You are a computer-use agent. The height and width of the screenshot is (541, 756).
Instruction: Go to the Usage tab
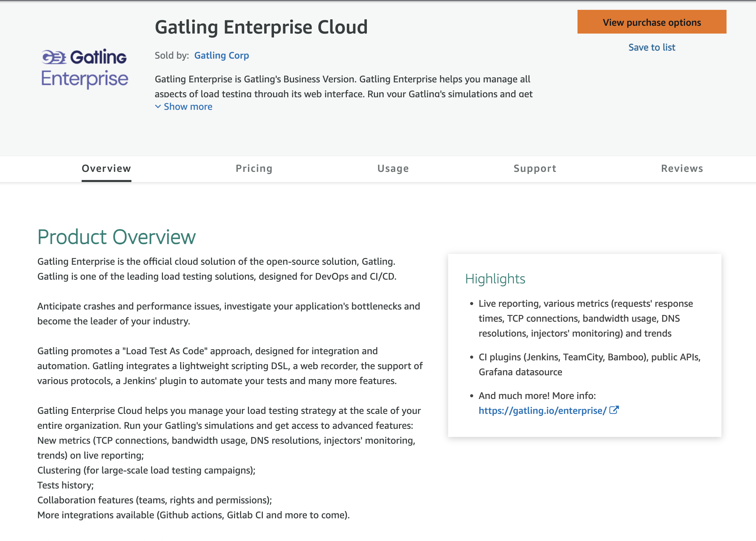point(393,168)
